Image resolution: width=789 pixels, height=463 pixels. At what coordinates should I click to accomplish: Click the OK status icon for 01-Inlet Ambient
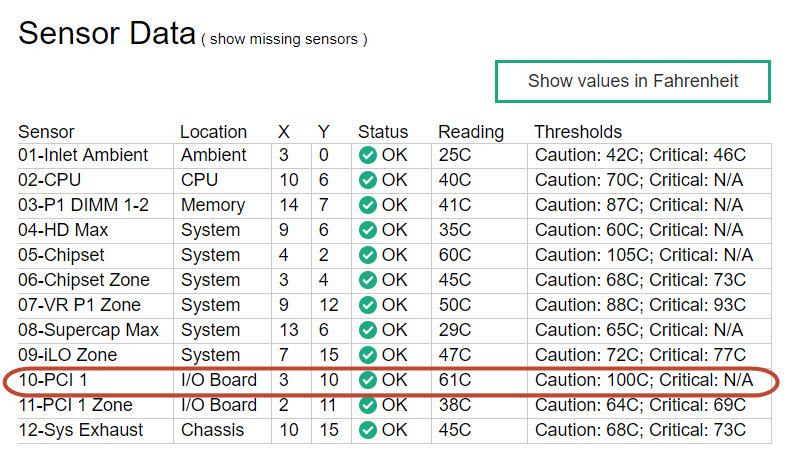pos(367,156)
